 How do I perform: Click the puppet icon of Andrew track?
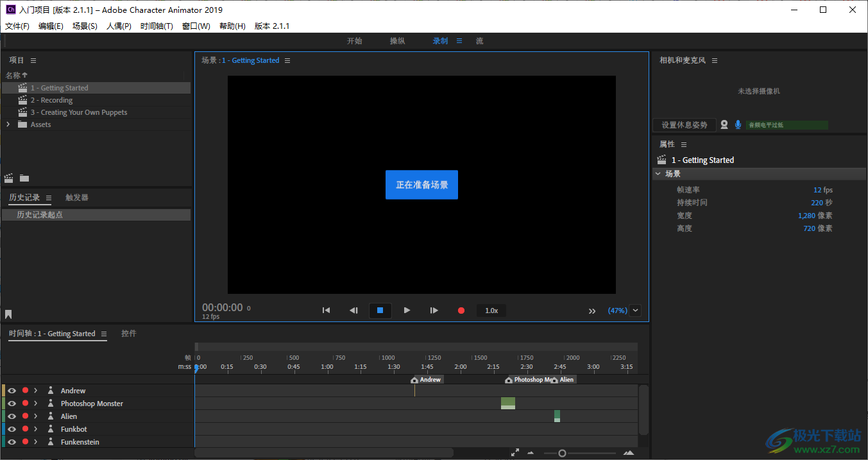coord(51,391)
